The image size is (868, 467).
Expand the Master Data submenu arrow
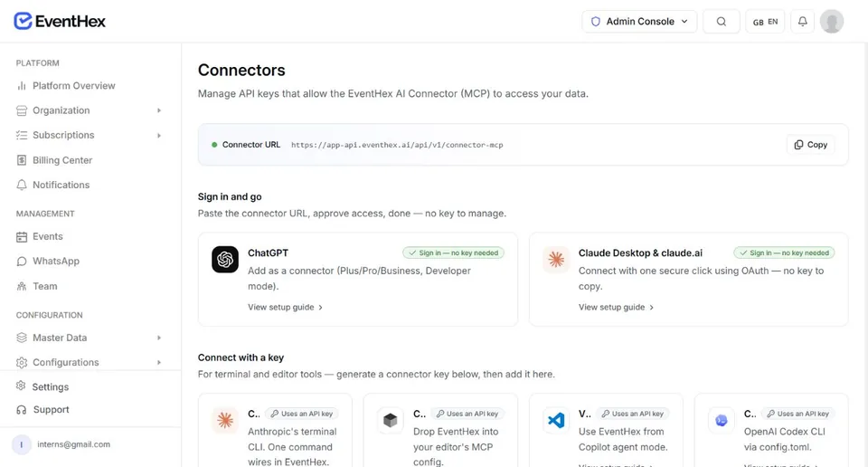159,338
